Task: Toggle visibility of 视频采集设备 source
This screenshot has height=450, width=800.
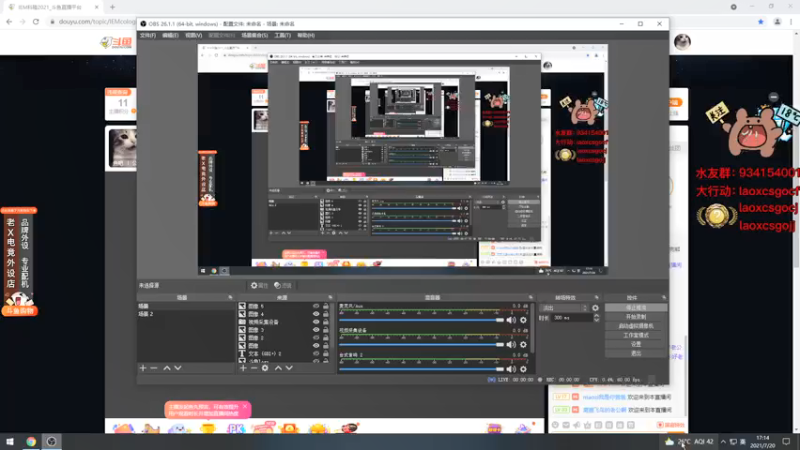Action: coord(316,322)
